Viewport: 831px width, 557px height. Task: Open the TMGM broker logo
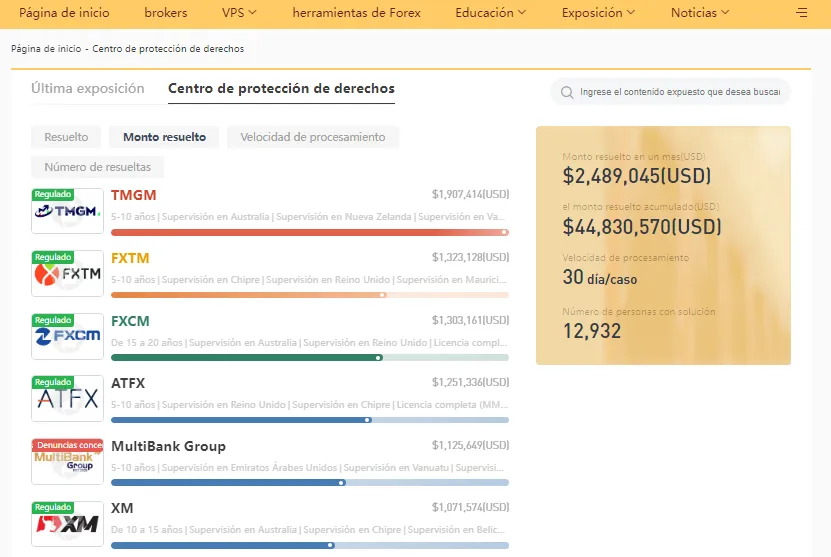(x=67, y=211)
